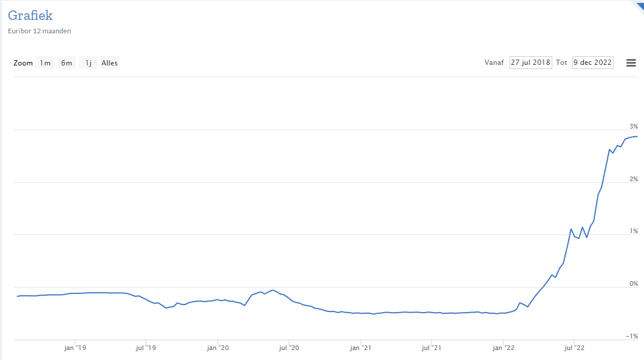Set zoom range to 1m

45,63
